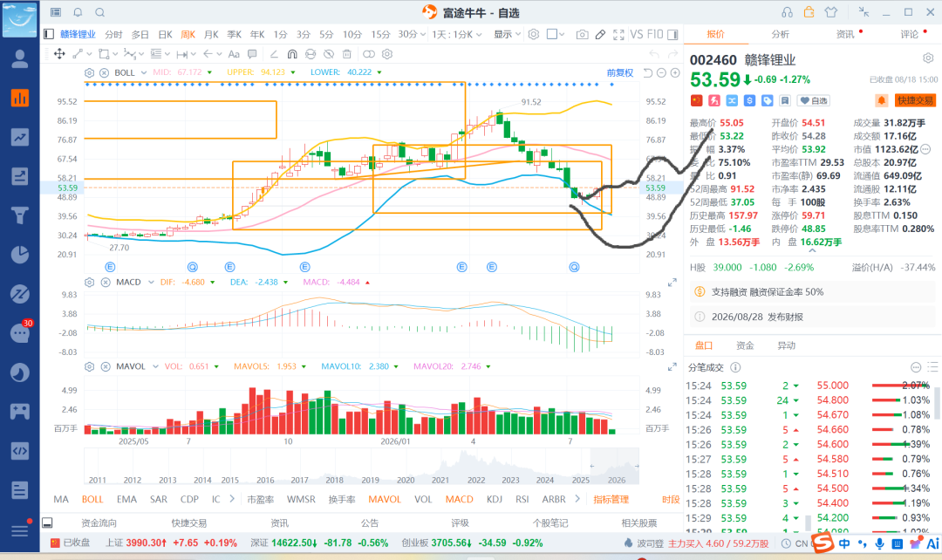This screenshot has width=942, height=560.
Task: Open the pie chart portfolio icon
Action: 20,255
